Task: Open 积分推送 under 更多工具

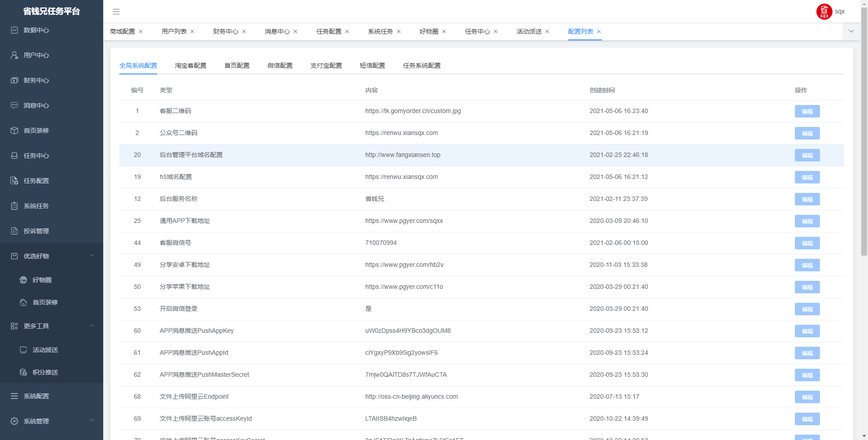Action: pos(45,372)
